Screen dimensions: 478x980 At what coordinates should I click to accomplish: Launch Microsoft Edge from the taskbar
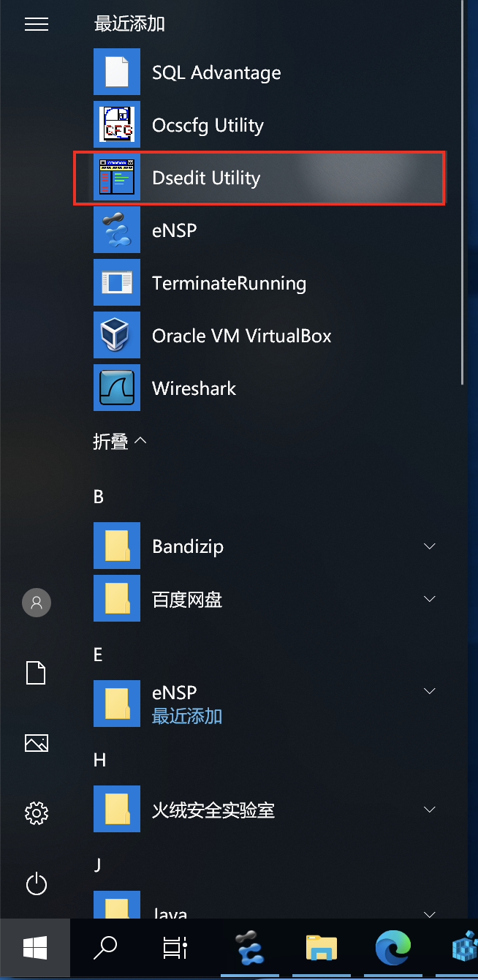coord(392,949)
